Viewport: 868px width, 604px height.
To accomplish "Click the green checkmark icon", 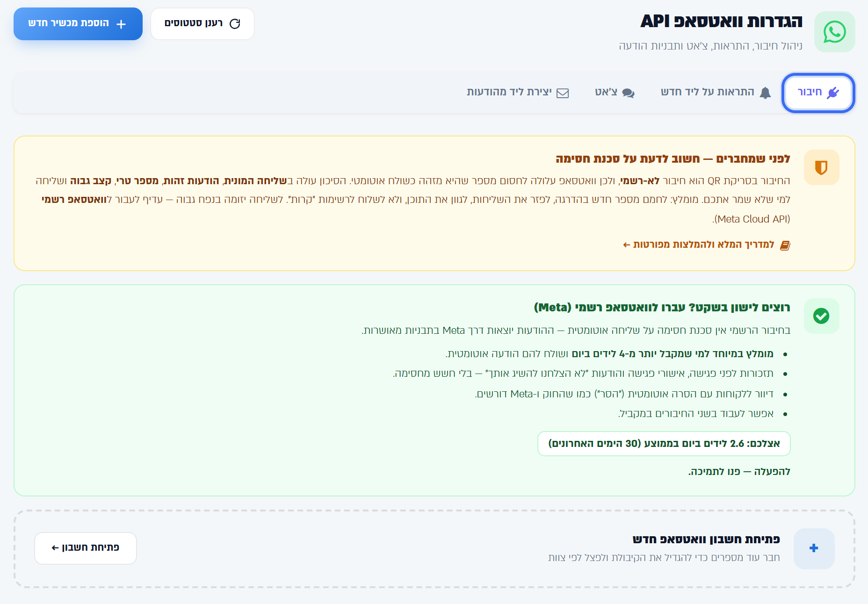I will click(x=821, y=316).
